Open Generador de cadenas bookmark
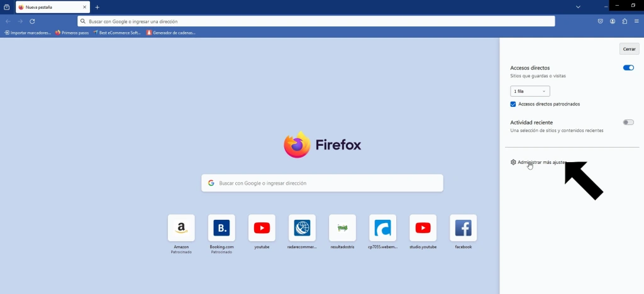 click(171, 33)
